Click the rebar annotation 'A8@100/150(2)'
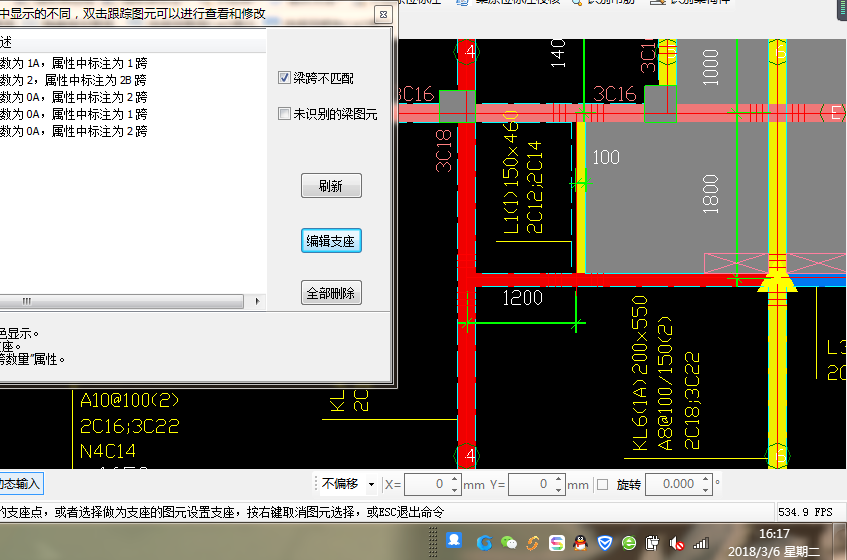The image size is (847, 560). click(665, 383)
